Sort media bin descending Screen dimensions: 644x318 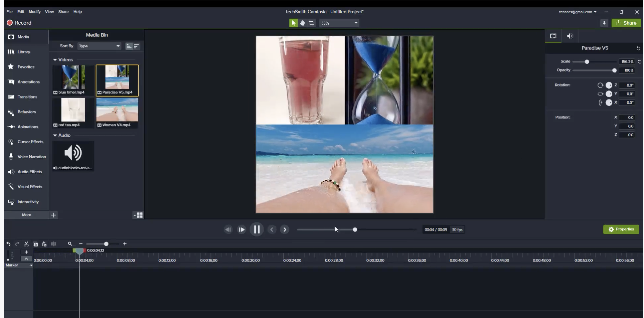(x=136, y=46)
